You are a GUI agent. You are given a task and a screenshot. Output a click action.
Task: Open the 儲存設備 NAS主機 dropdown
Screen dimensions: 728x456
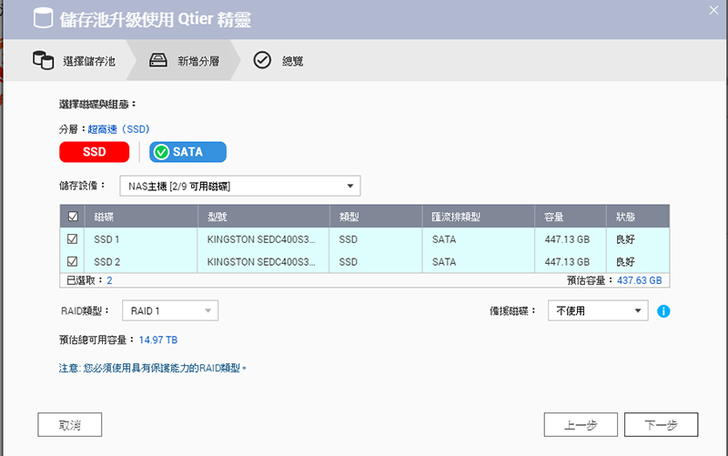point(239,186)
